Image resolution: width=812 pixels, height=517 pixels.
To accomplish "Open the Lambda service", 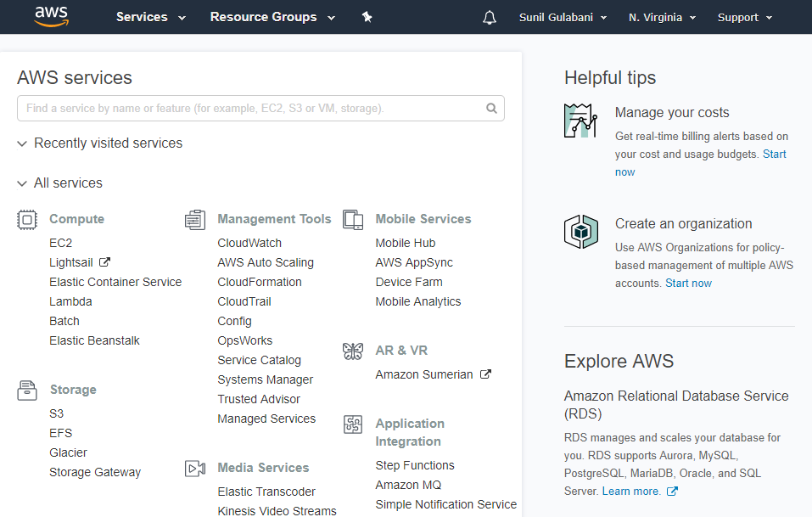I will (x=70, y=301).
